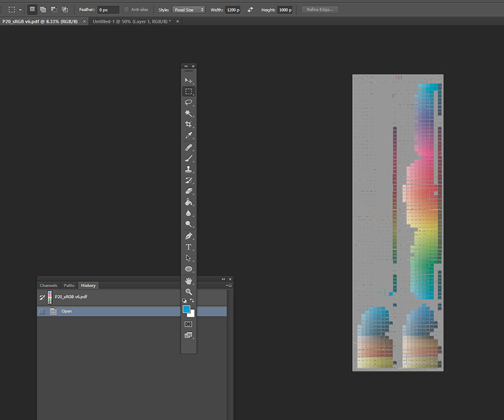The height and width of the screenshot is (420, 504).
Task: Switch to the Channels tab
Action: click(49, 285)
